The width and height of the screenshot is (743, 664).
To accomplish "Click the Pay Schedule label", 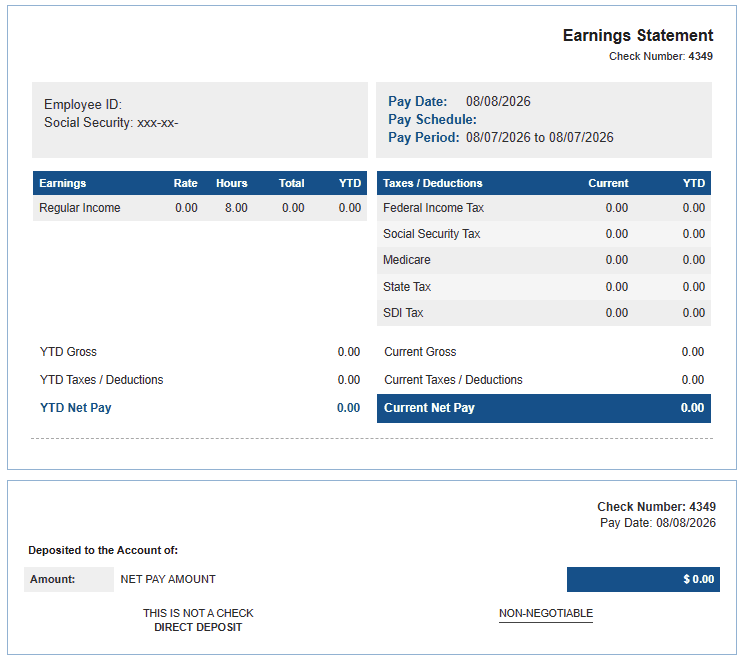I will point(432,119).
